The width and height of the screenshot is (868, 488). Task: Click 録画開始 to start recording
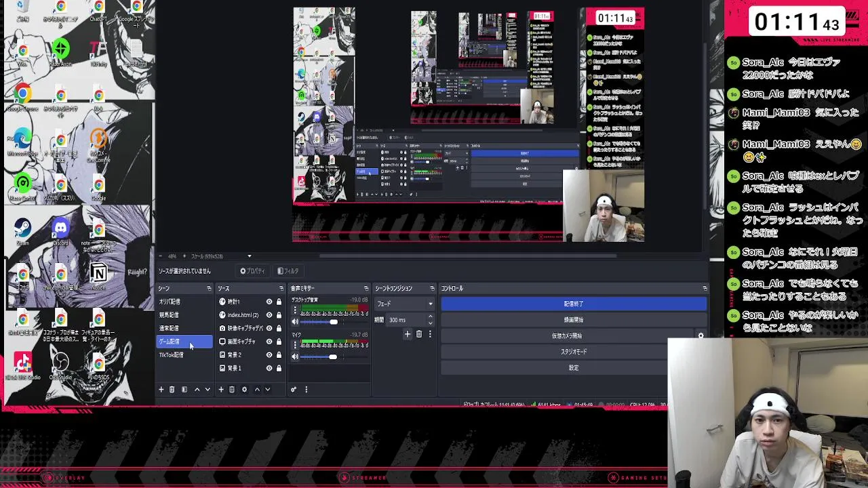click(574, 320)
